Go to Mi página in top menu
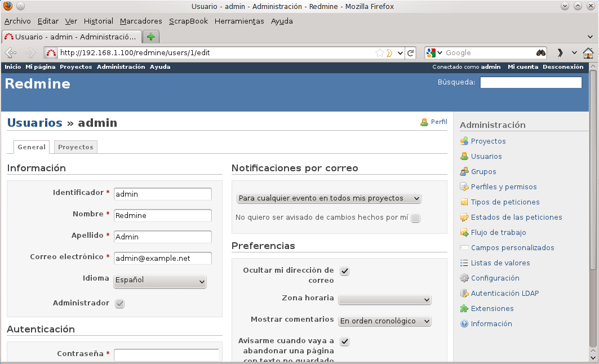Screen dimensions: 599x364 coord(41,67)
